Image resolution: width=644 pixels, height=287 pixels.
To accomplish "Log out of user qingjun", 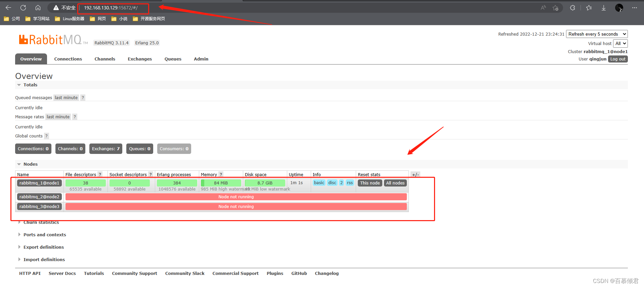I will [618, 59].
